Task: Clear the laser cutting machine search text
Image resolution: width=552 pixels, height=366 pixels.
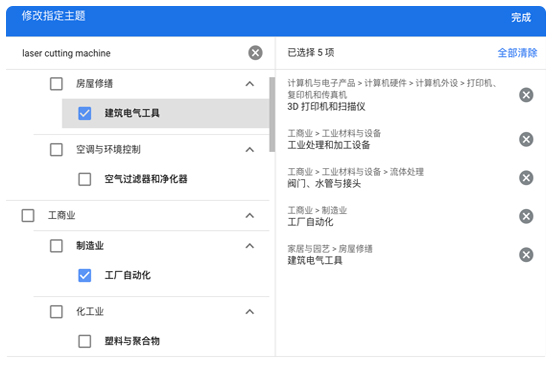Action: point(255,53)
